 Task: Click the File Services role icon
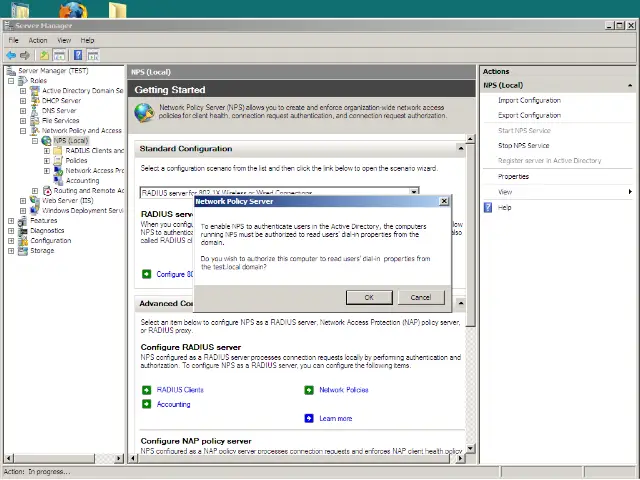(35, 120)
